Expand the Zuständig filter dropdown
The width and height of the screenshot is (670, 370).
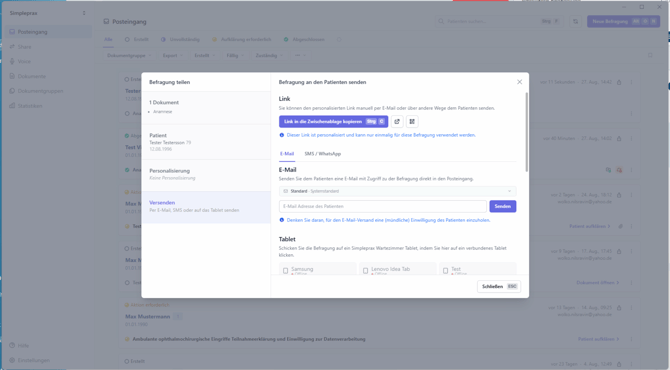269,56
